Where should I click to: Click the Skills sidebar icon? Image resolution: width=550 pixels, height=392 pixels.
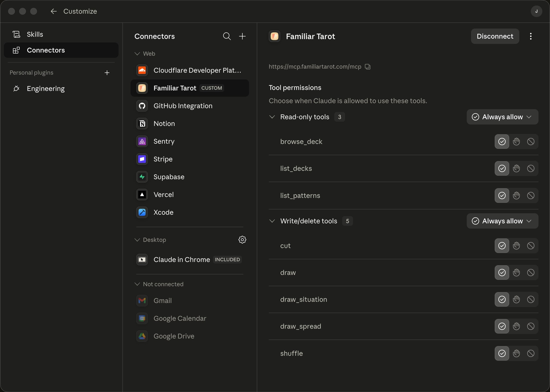coord(16,34)
